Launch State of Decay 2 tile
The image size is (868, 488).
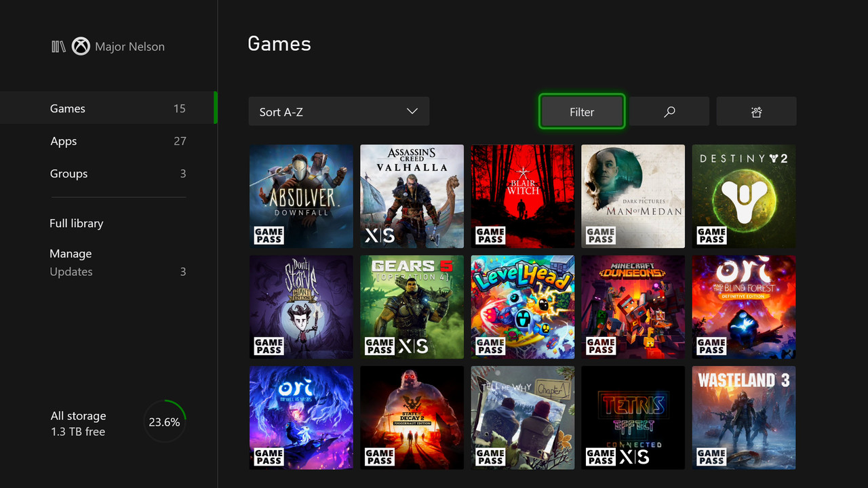[412, 418]
